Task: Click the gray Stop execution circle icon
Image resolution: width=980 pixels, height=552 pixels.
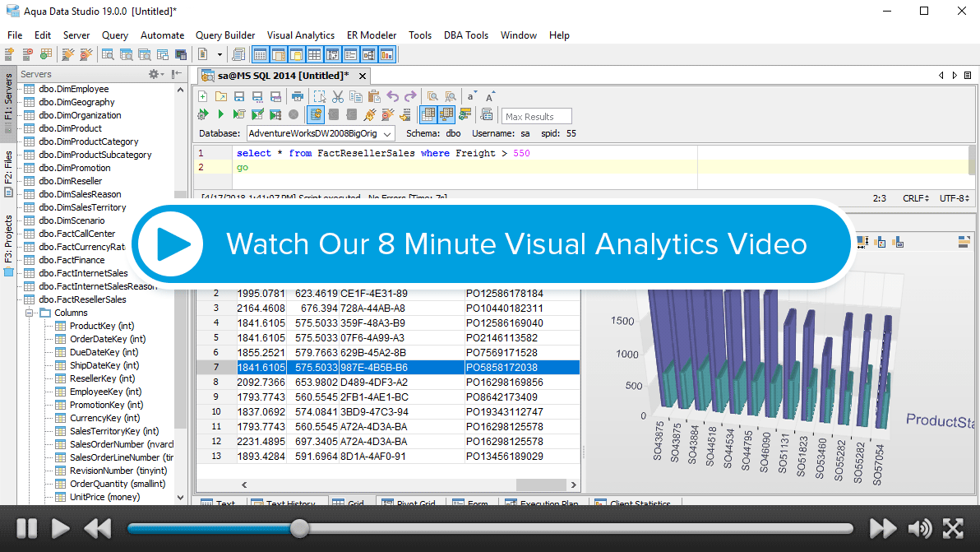Action: (x=294, y=114)
